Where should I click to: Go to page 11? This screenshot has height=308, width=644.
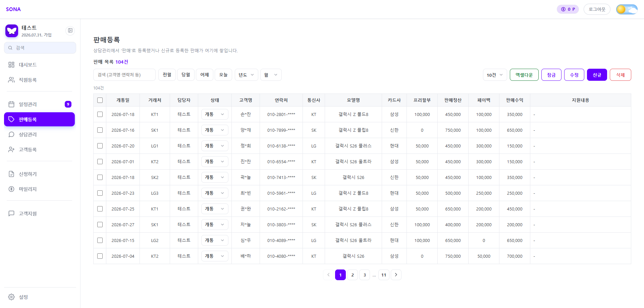[x=384, y=275]
